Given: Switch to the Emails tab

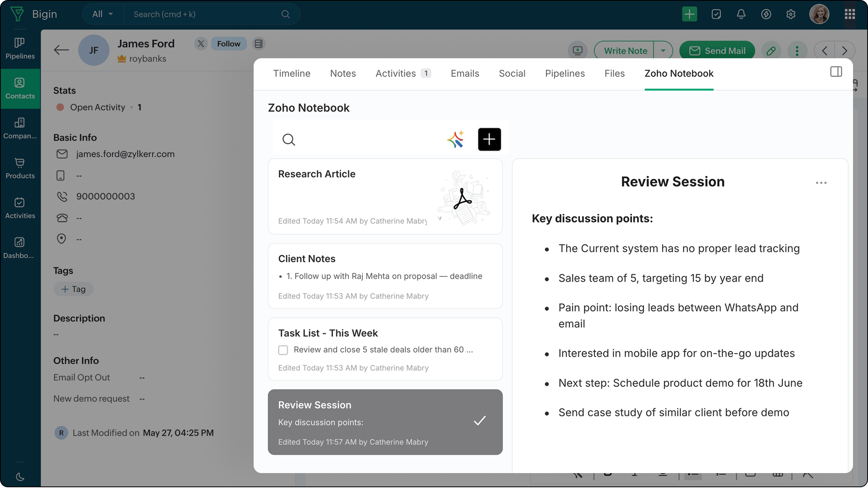Looking at the screenshot, I should point(465,73).
